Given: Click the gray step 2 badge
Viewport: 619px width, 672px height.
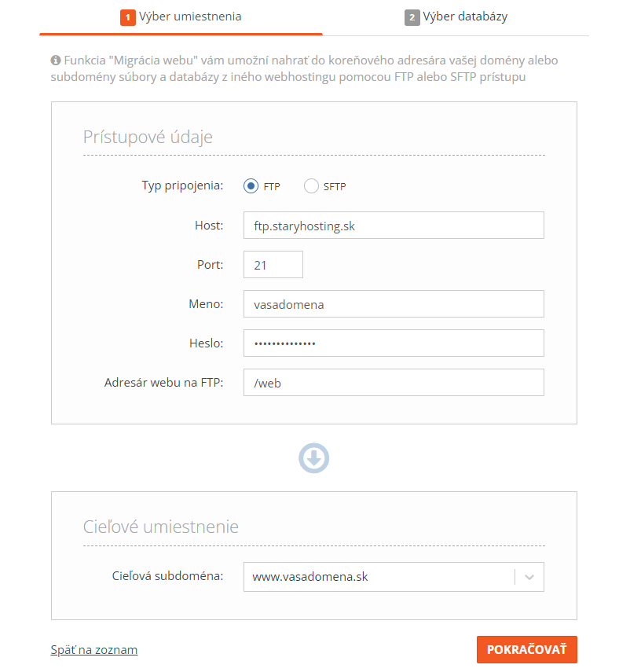Looking at the screenshot, I should click(412, 17).
